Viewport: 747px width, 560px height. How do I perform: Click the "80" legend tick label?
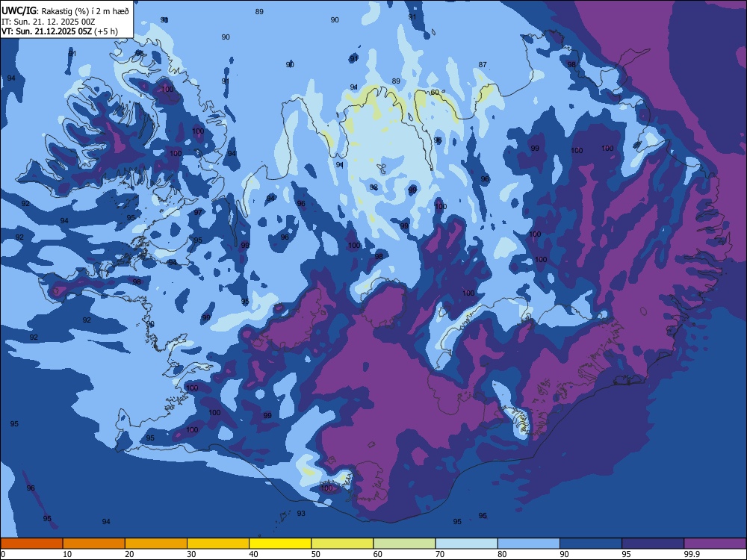[x=503, y=554]
